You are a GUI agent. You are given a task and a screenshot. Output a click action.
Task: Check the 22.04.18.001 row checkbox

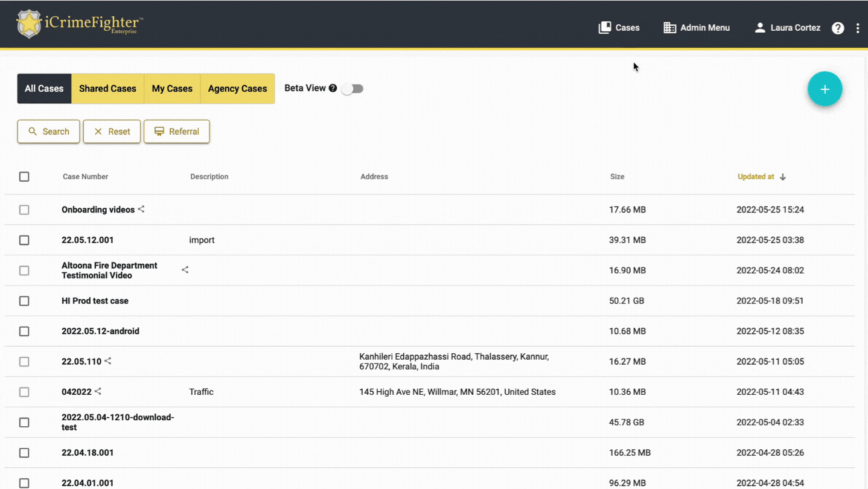[24, 453]
